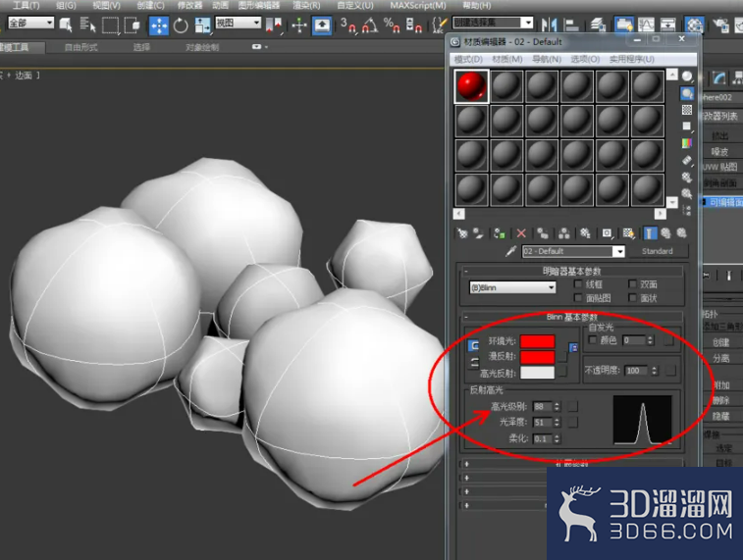Click the Video Color Check icon
The height and width of the screenshot is (560, 743).
tap(687, 143)
